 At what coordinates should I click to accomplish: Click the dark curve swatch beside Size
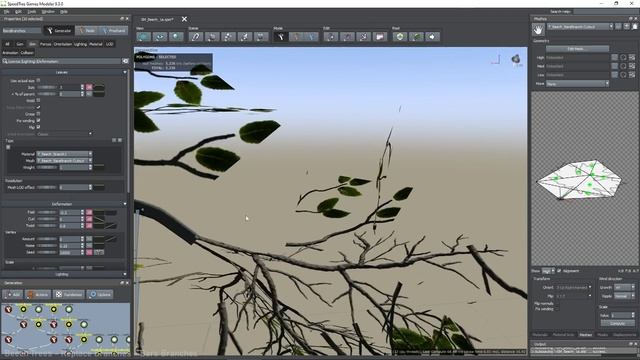click(99, 87)
